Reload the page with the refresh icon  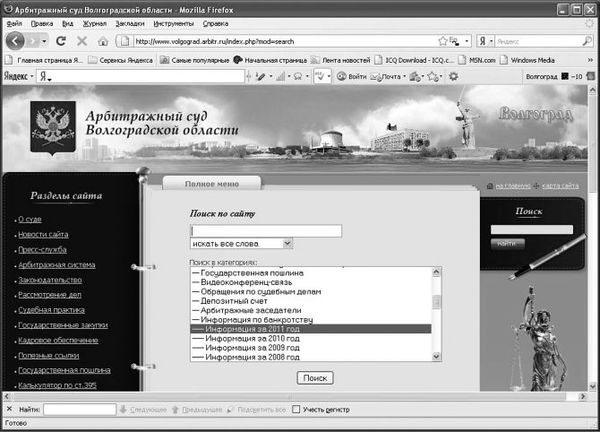pos(61,41)
